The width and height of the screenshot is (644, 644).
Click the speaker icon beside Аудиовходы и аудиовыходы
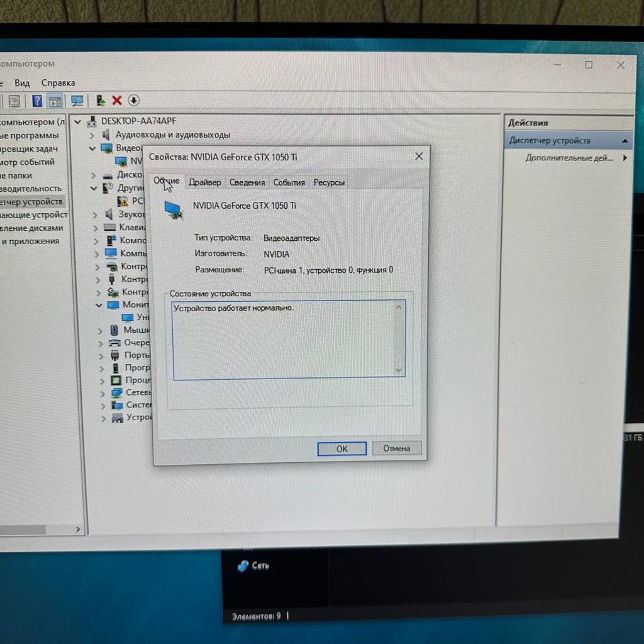click(106, 135)
